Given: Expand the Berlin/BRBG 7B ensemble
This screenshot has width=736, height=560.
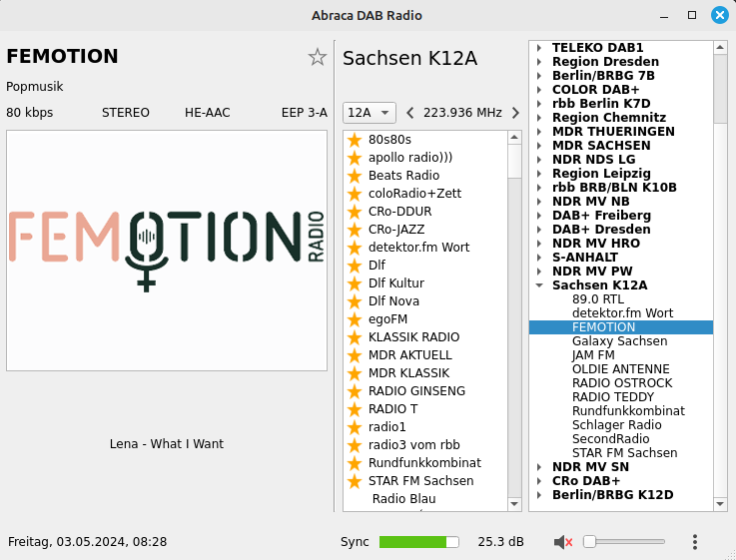Looking at the screenshot, I should click(539, 76).
